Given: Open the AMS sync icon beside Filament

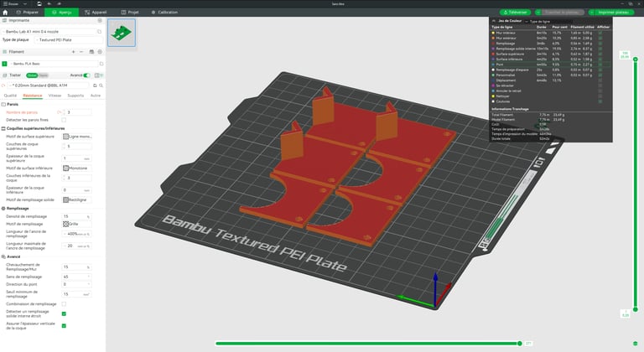Looking at the screenshot, I should [x=91, y=52].
